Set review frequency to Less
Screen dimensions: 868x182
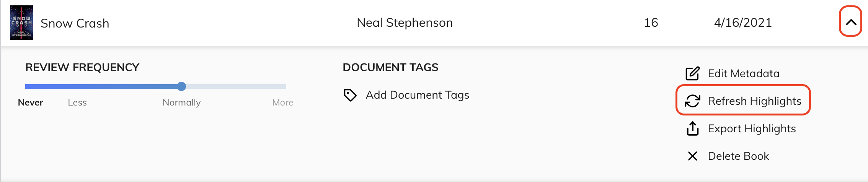pos(77,102)
